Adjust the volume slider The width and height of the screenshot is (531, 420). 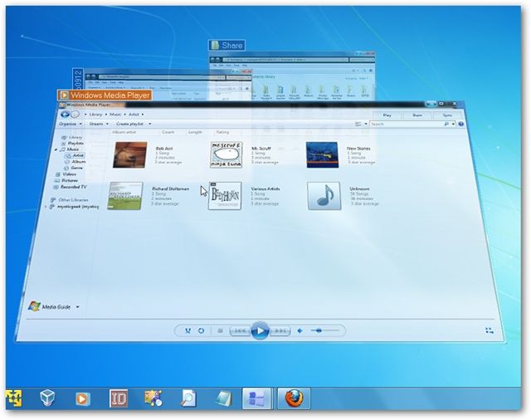pos(324,330)
